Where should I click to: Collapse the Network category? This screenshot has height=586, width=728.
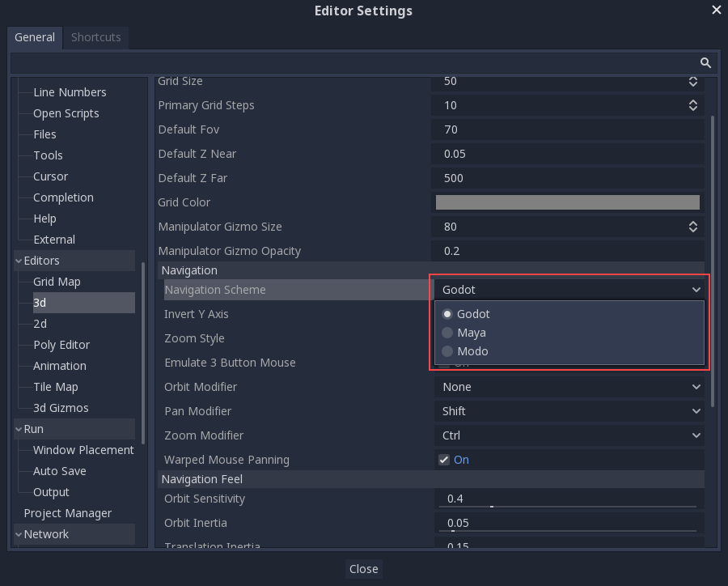tap(19, 534)
